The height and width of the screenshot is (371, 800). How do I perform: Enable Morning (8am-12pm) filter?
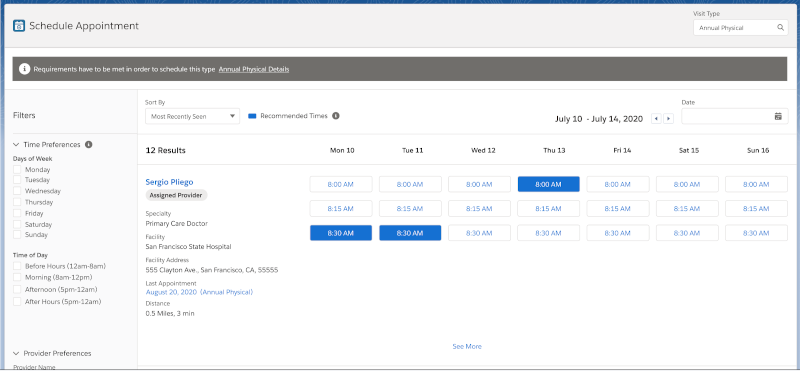click(x=17, y=277)
